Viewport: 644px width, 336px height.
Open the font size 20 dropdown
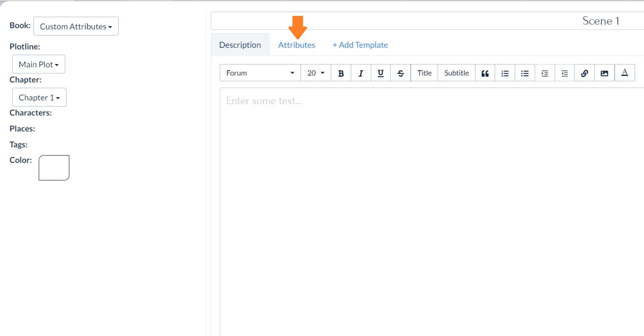pyautogui.click(x=316, y=73)
